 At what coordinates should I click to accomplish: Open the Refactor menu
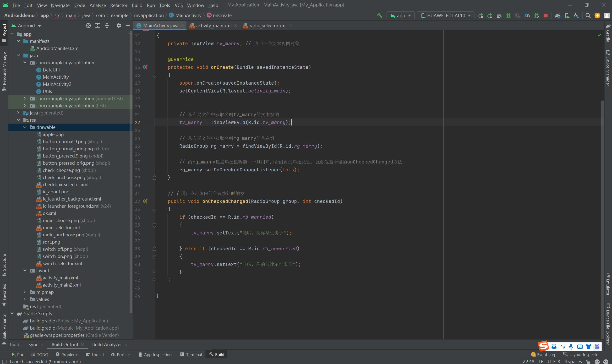119,5
